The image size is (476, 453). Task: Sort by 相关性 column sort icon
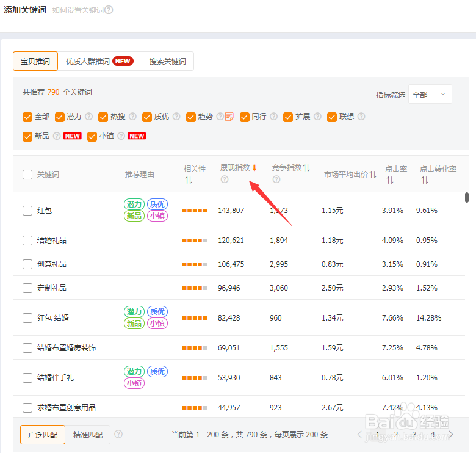point(189,180)
